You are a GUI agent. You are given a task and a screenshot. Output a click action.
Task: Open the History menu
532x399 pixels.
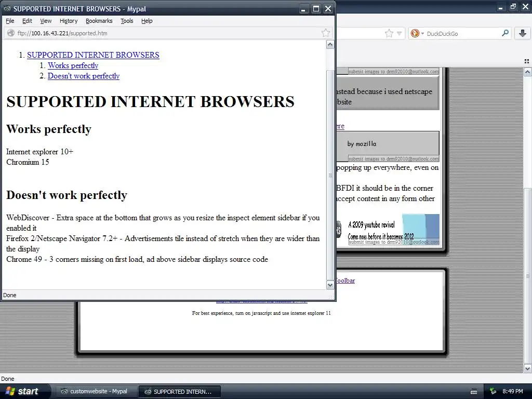[69, 21]
